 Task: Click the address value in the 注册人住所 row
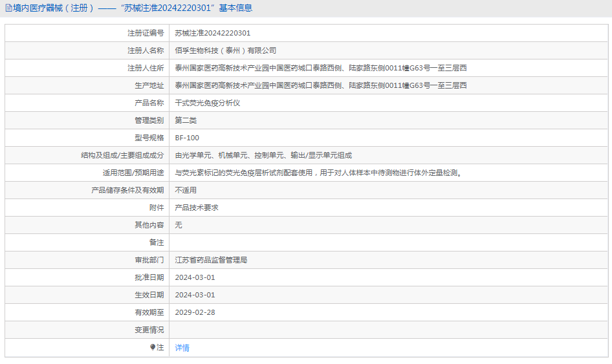pos(321,68)
